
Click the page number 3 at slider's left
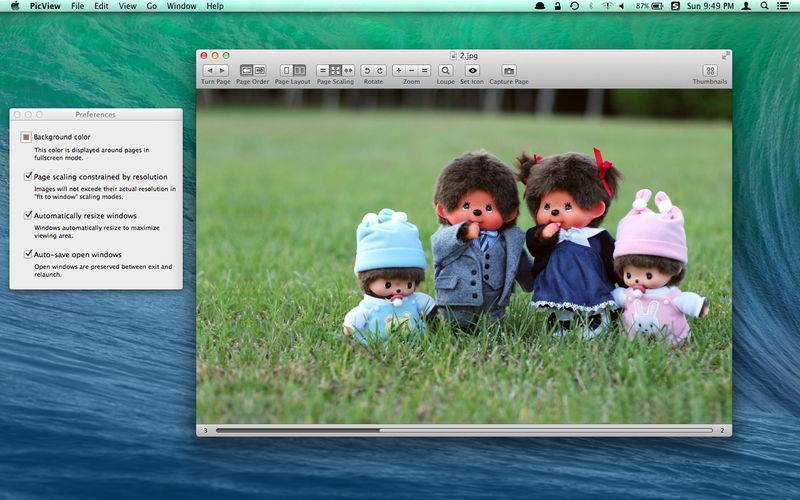tap(206, 430)
